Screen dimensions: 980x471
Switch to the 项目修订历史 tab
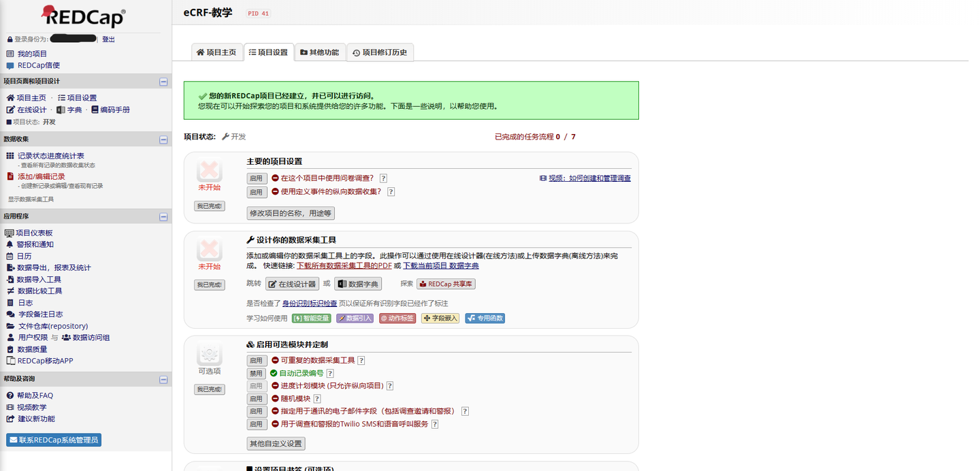point(380,52)
